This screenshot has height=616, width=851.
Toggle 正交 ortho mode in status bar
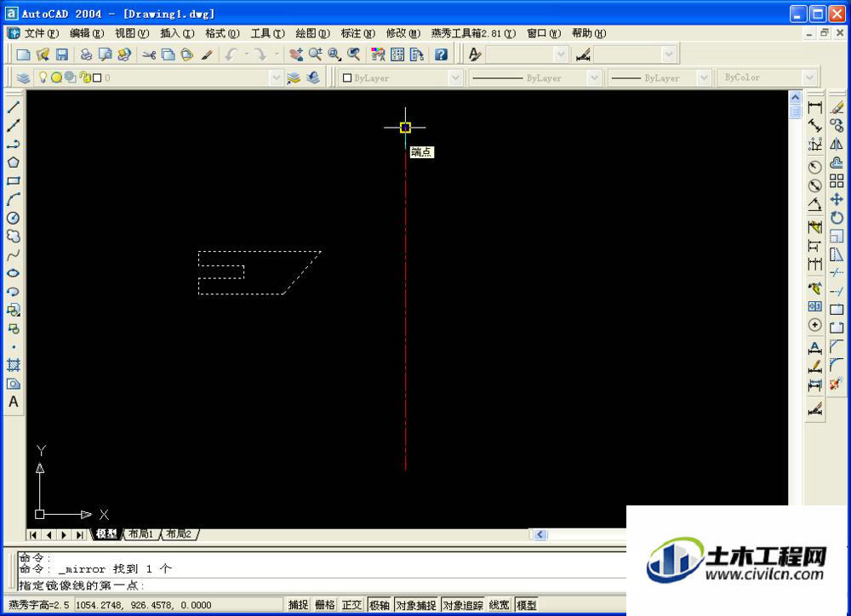click(x=351, y=605)
